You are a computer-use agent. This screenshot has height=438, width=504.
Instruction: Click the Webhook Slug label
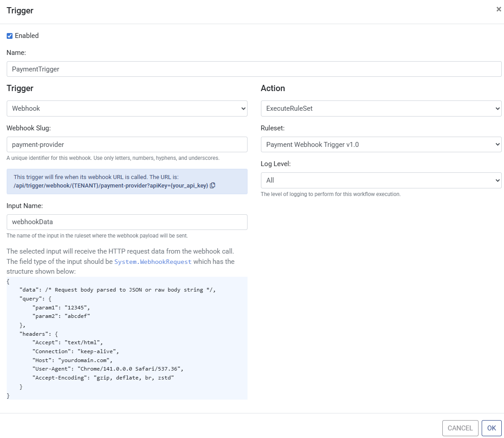pyautogui.click(x=29, y=128)
